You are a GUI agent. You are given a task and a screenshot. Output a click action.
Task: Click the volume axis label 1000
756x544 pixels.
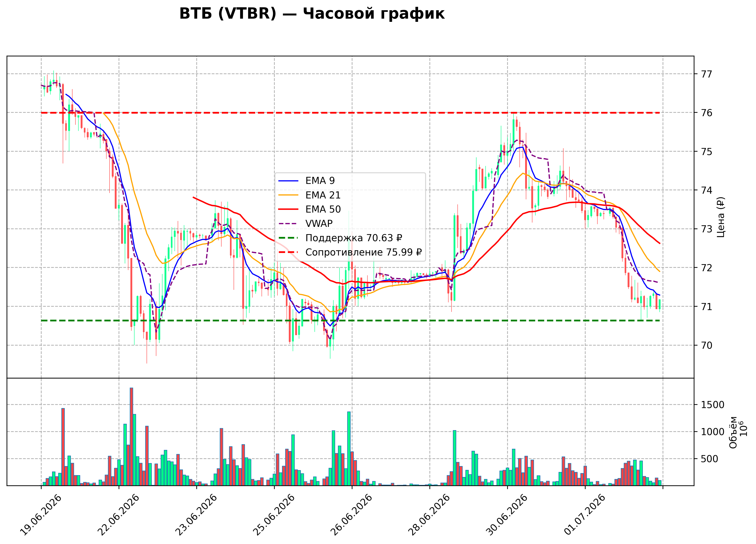713,432
